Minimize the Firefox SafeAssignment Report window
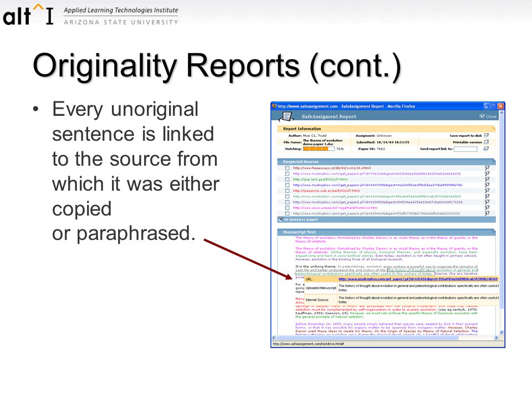This screenshot has height=399, width=532. (487, 106)
